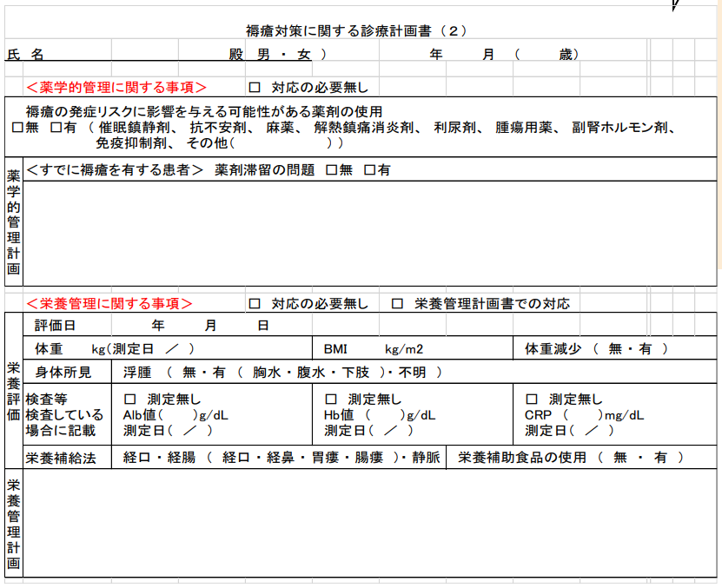The image size is (722, 588).
Task: Tick the '有' box before 催眠鎮静剤 list
Action: tap(56, 128)
